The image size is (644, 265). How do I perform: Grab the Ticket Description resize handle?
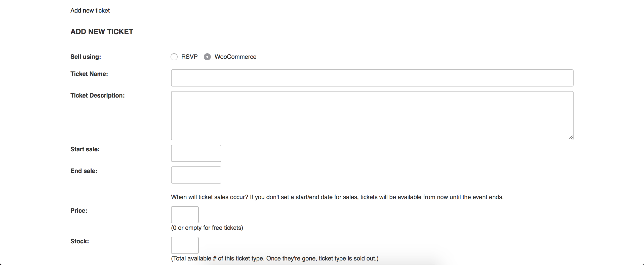[x=571, y=137]
